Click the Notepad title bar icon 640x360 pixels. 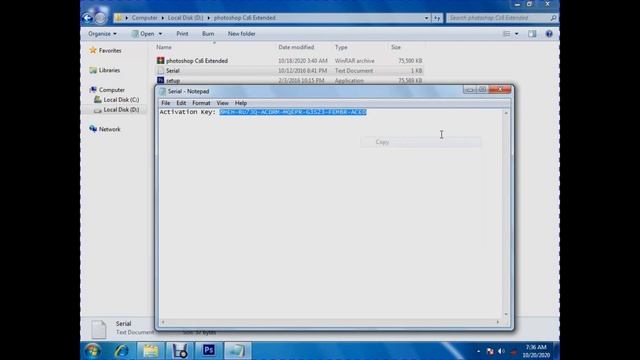coord(163,91)
